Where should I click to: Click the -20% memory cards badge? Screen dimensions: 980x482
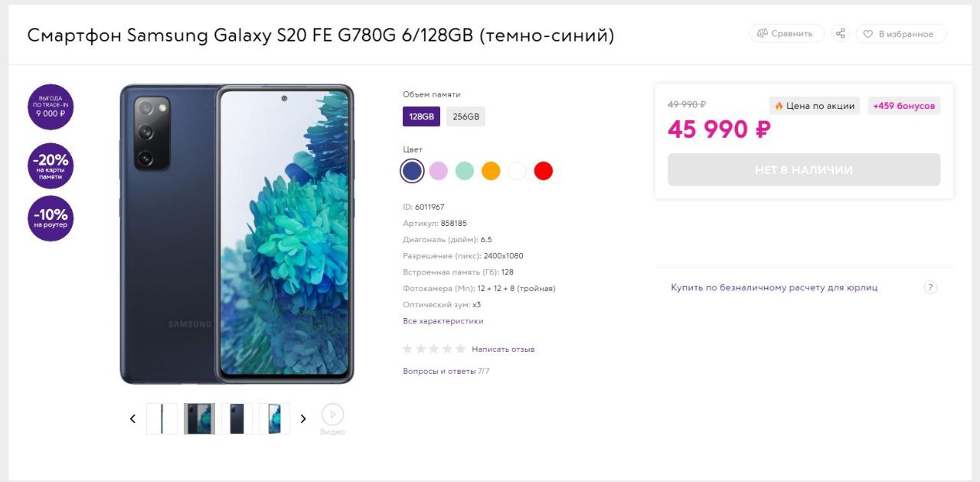click(51, 166)
